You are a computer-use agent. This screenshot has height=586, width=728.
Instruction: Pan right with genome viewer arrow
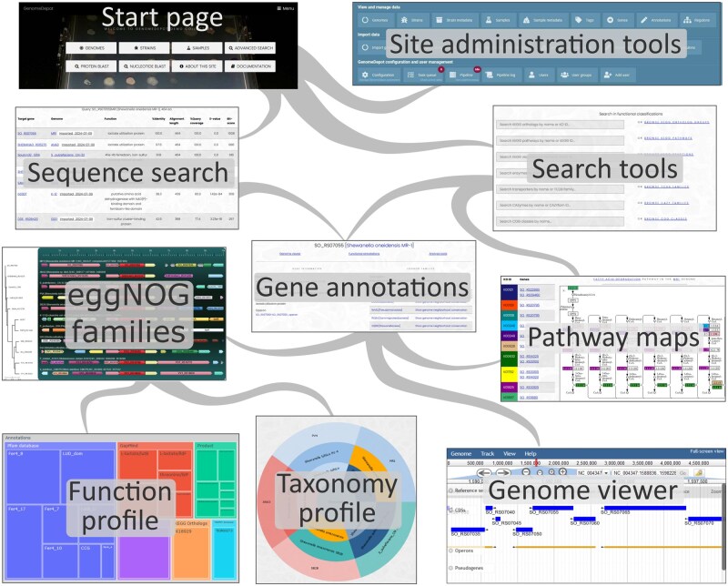pyautogui.click(x=503, y=472)
